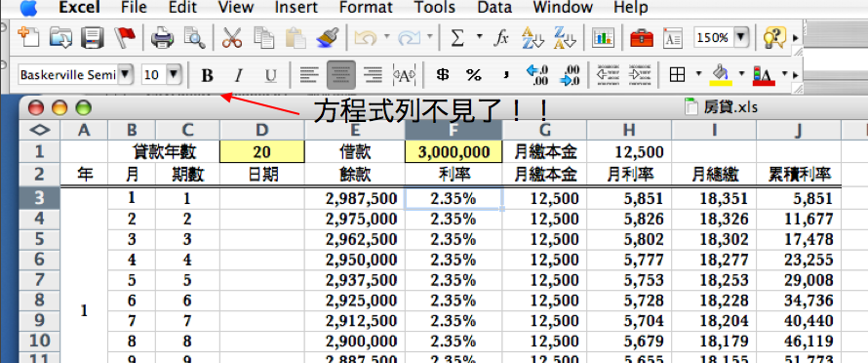This screenshot has width=868, height=363.
Task: Open the fx function dialog
Action: click(501, 37)
